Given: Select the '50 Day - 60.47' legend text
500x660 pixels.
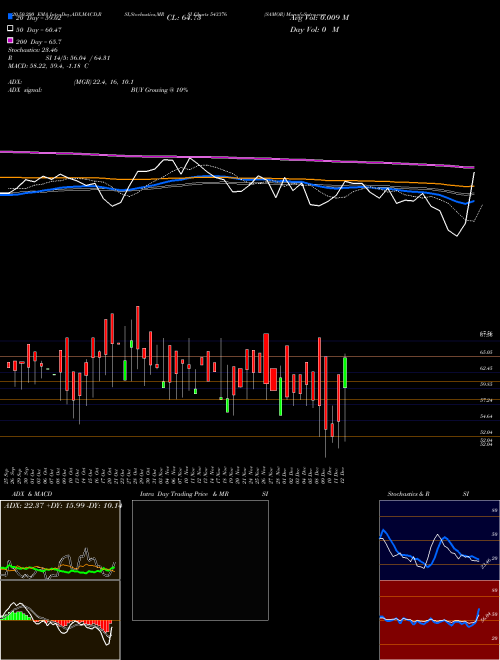Looking at the screenshot, I should tap(39, 29).
